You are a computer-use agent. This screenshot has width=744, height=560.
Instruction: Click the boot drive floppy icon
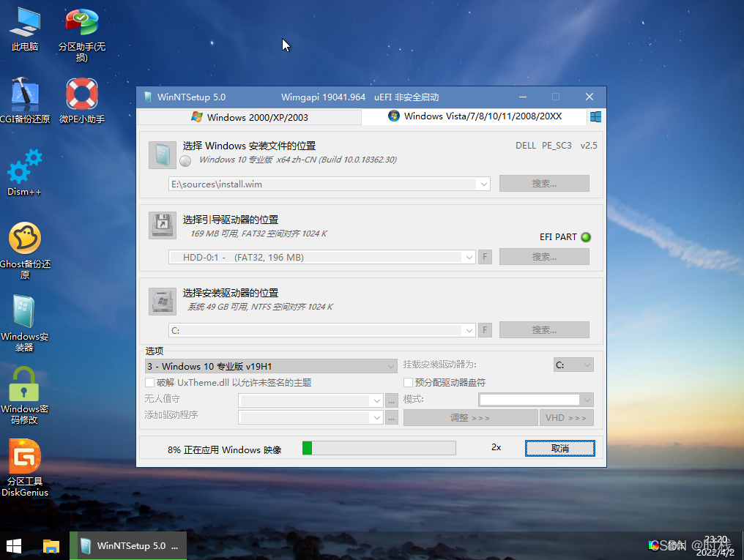(x=163, y=225)
